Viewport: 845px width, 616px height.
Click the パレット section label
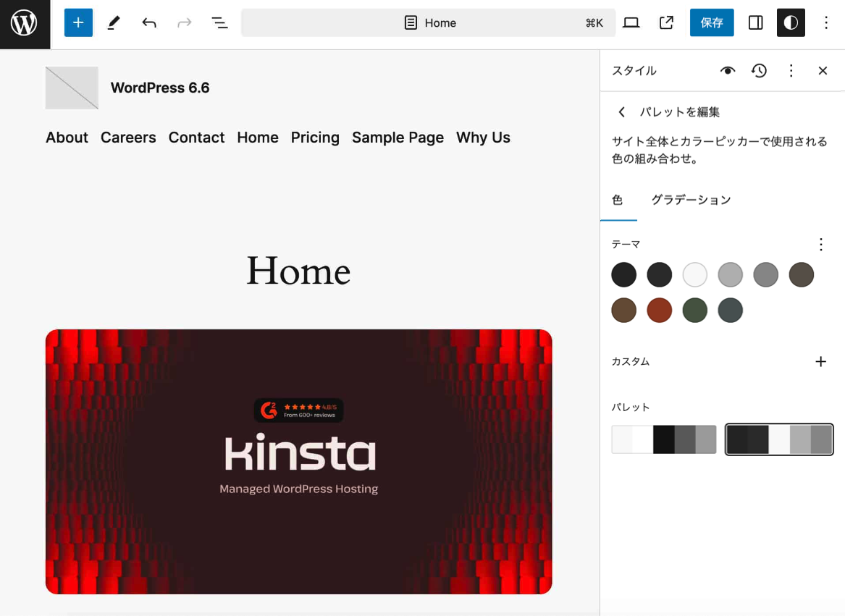tap(631, 408)
